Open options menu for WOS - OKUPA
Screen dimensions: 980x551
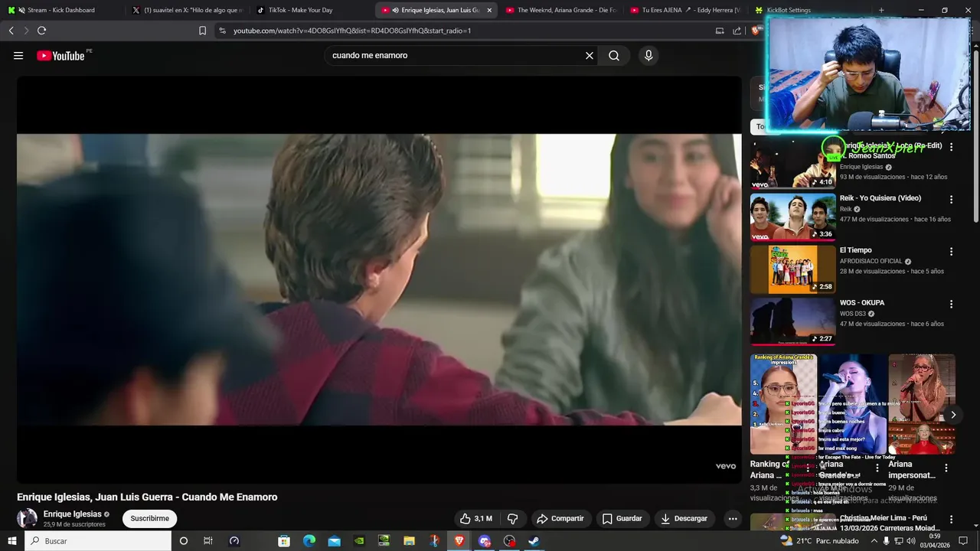click(x=952, y=304)
